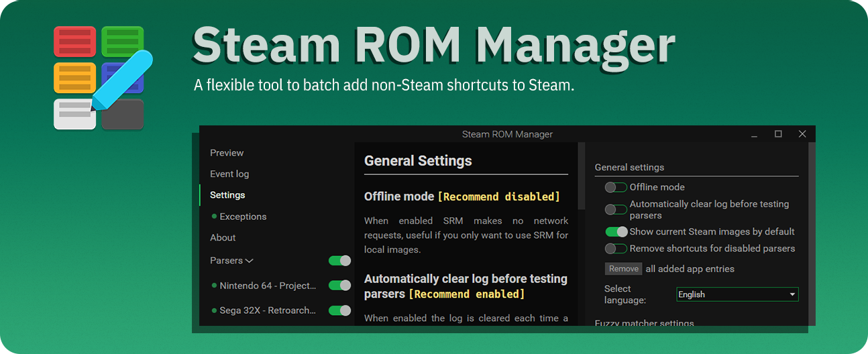Click the documentation panel scrollbar
The image size is (868, 354).
coord(581,176)
